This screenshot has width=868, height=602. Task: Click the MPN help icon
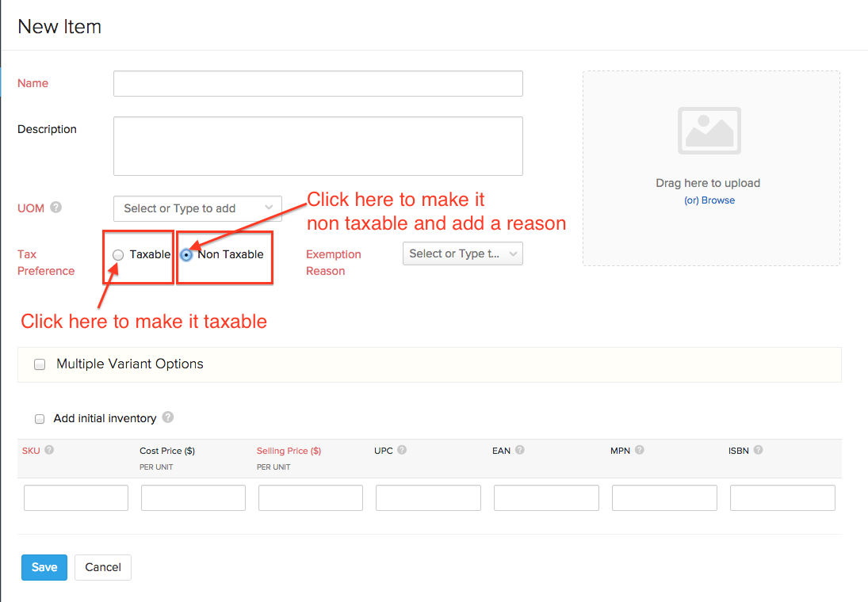coord(639,450)
